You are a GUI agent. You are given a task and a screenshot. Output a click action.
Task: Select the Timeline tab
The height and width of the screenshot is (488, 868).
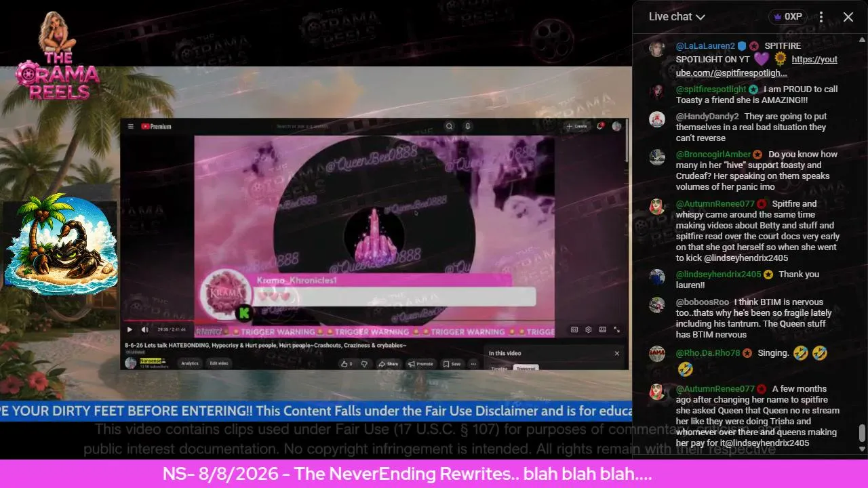tap(499, 368)
